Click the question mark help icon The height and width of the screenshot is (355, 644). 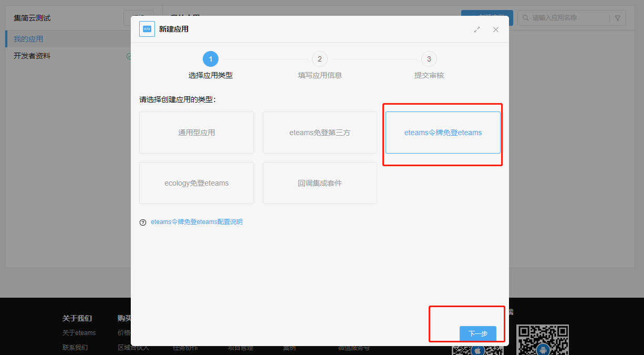(143, 222)
